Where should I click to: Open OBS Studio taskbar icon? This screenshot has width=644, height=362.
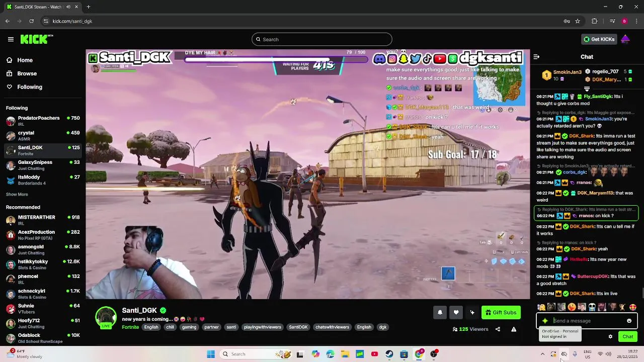click(434, 354)
